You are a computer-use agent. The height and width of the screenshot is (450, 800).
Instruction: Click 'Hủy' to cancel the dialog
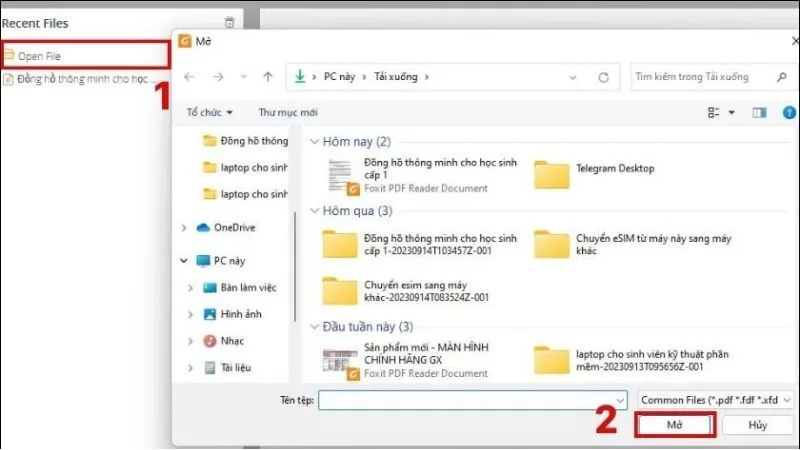(x=758, y=424)
